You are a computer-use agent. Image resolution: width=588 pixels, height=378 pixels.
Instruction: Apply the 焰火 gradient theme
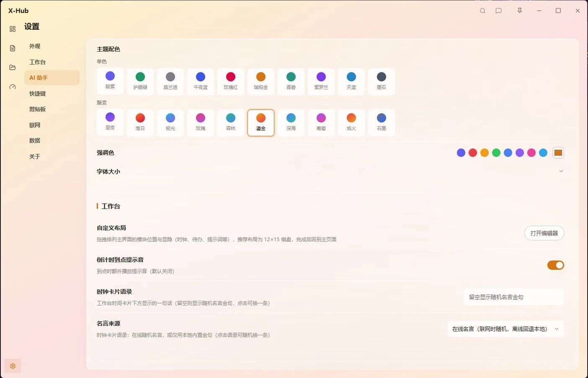(351, 123)
